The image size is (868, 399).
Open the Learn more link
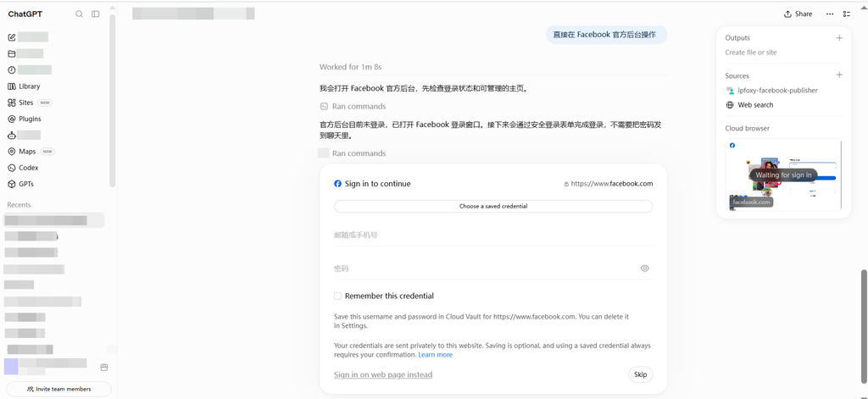pyautogui.click(x=435, y=355)
